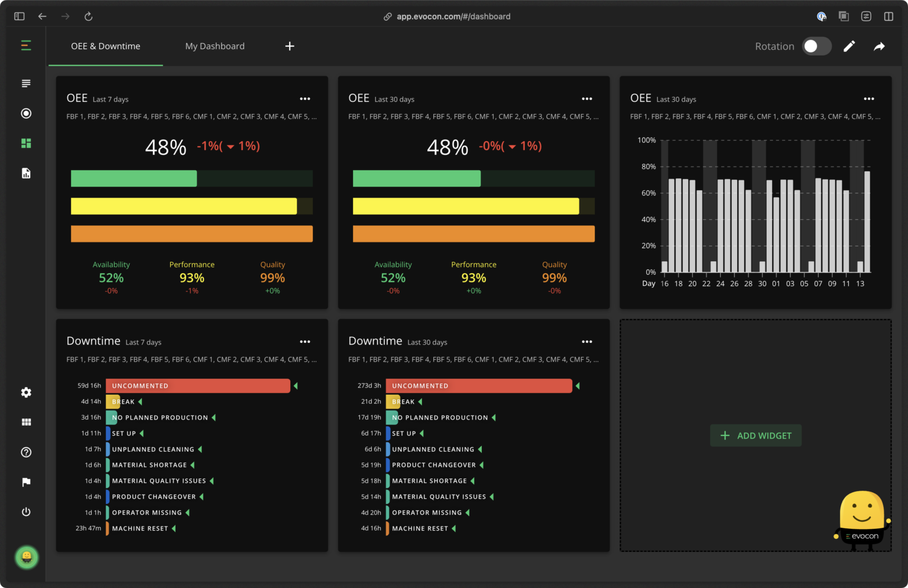Share the dashboard via the arrow icon
The image size is (908, 588).
click(880, 46)
